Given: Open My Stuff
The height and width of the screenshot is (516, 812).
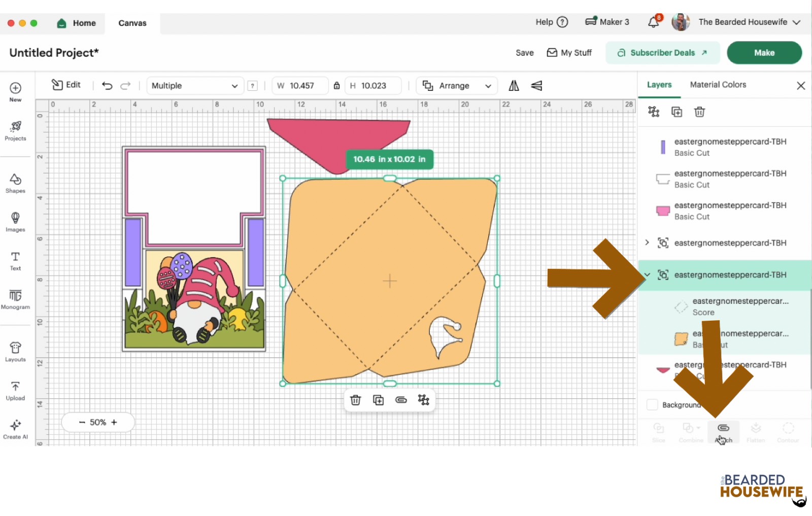Looking at the screenshot, I should click(x=569, y=53).
